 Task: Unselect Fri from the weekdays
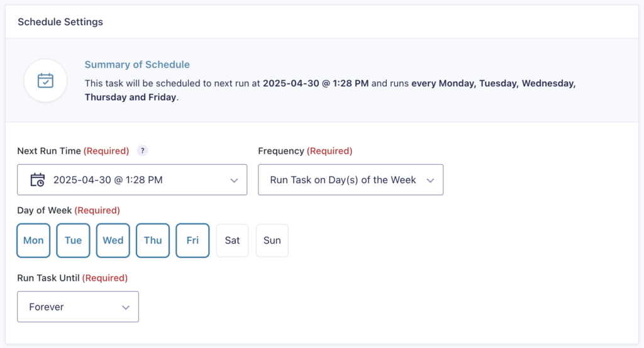click(x=192, y=240)
